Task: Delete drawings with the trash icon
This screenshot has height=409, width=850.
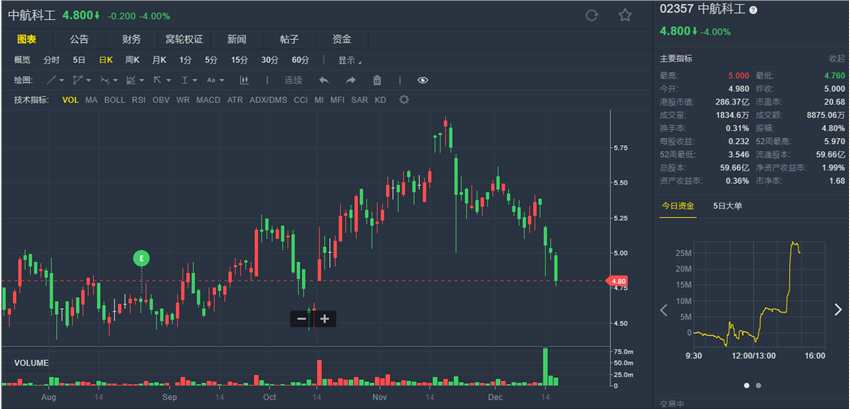Action: (377, 80)
